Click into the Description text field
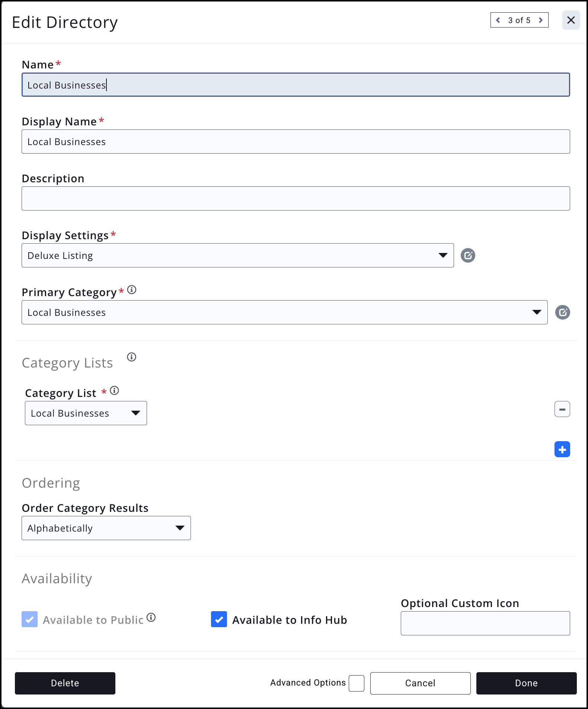This screenshot has width=588, height=709. (x=295, y=199)
